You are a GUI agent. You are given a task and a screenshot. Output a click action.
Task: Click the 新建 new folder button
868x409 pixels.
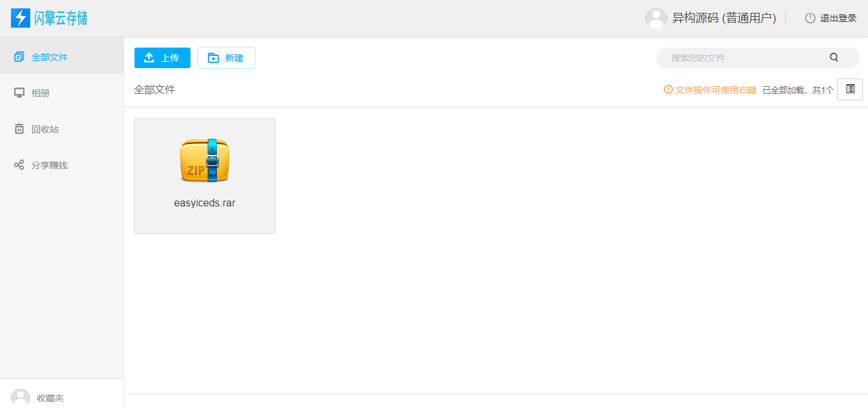click(226, 58)
